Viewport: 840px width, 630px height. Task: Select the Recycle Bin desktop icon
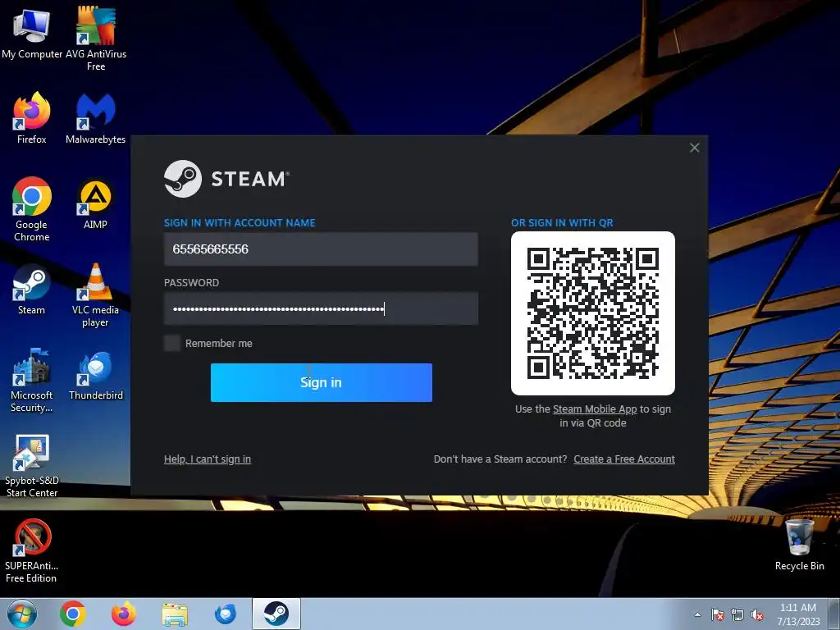[x=799, y=545]
